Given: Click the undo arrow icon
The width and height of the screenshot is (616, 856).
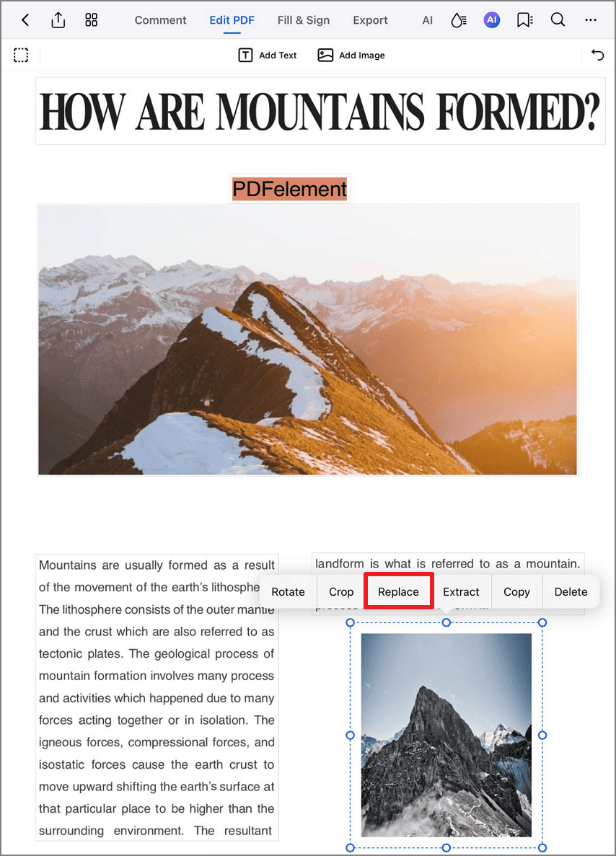Looking at the screenshot, I should coord(597,55).
